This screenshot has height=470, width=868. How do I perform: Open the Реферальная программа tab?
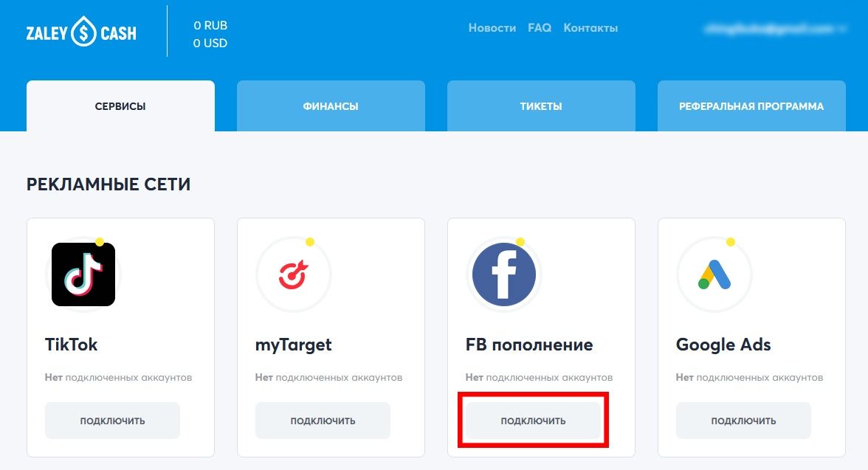751,106
